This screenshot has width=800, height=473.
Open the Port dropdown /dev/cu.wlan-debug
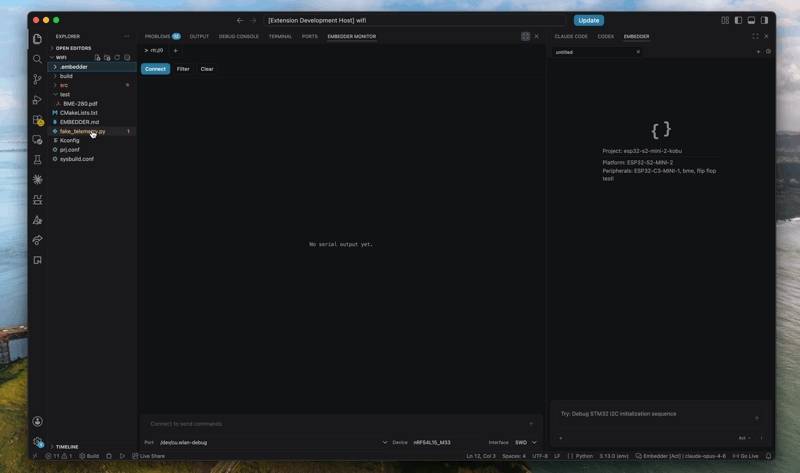pyautogui.click(x=273, y=442)
